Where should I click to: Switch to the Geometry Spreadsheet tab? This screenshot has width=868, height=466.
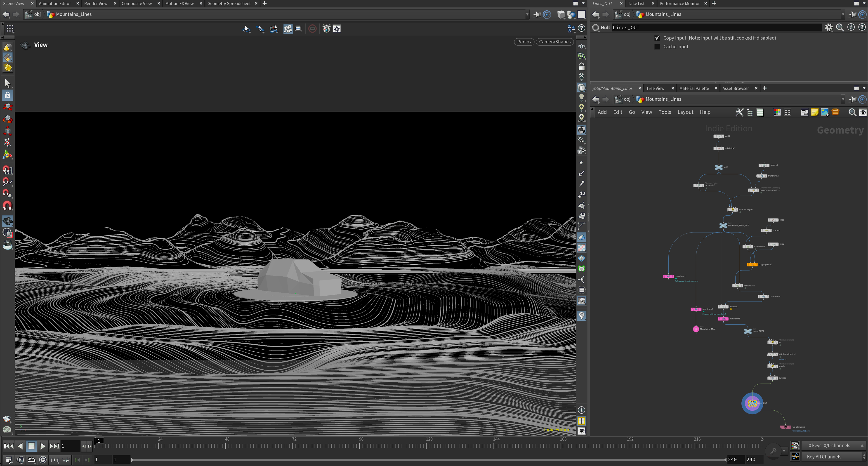229,3
